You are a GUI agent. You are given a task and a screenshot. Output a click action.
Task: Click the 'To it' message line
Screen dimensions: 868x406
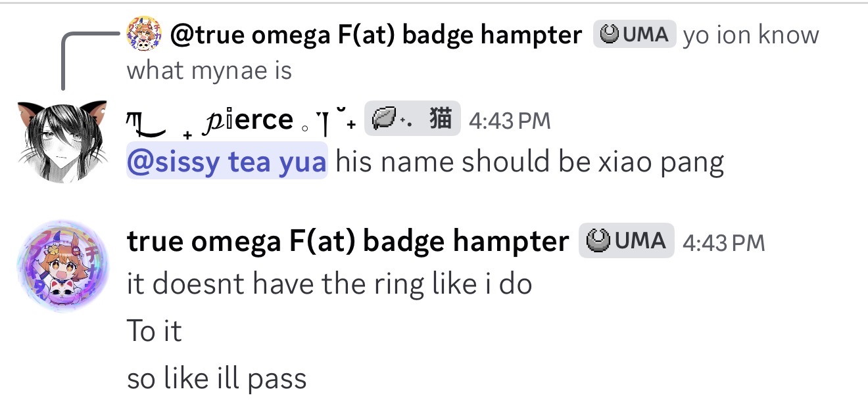pos(154,331)
